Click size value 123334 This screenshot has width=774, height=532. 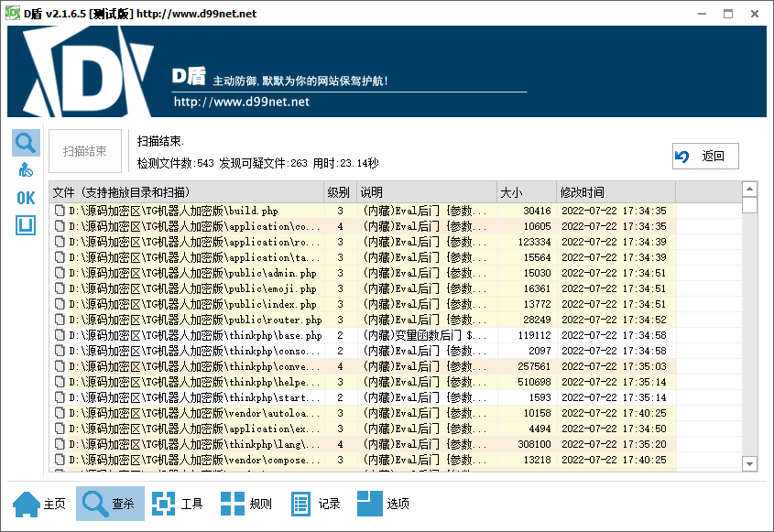(x=535, y=242)
